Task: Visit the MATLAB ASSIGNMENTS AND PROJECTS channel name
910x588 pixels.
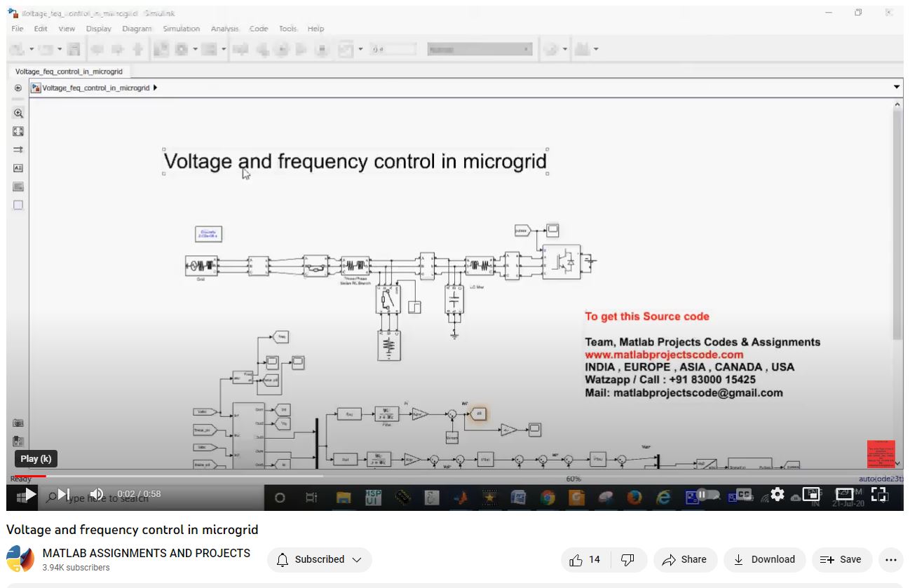Action: point(146,553)
